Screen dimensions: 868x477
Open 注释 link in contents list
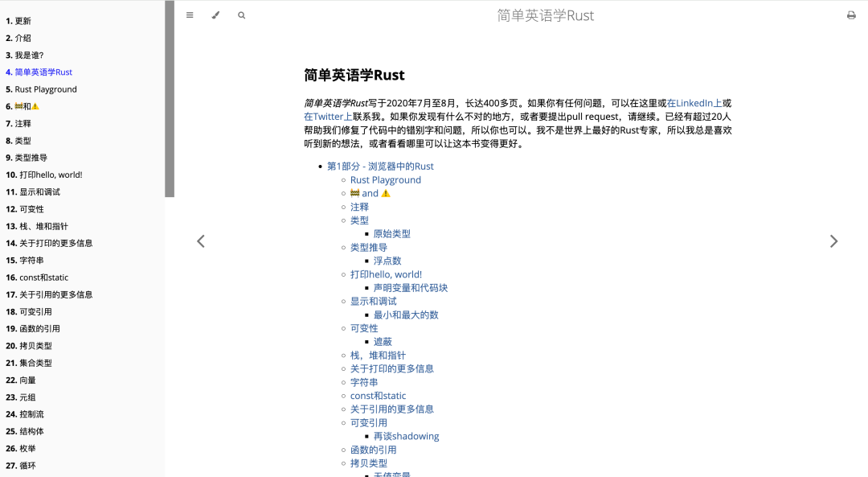359,207
